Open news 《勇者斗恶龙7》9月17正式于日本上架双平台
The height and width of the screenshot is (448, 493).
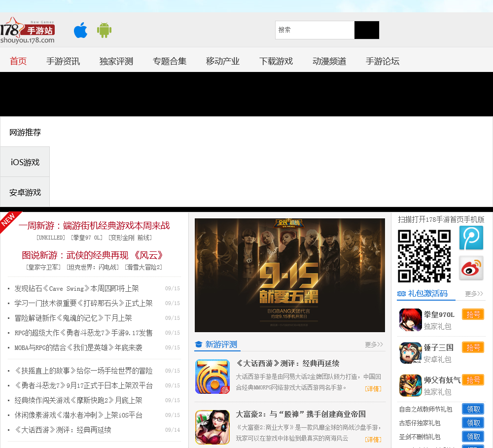click(83, 385)
